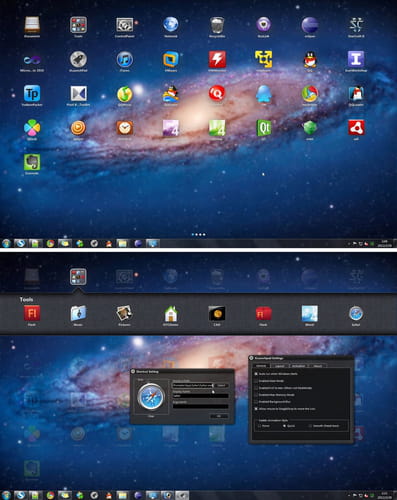
Task: Select the None animation style radio button
Action: (x=259, y=426)
